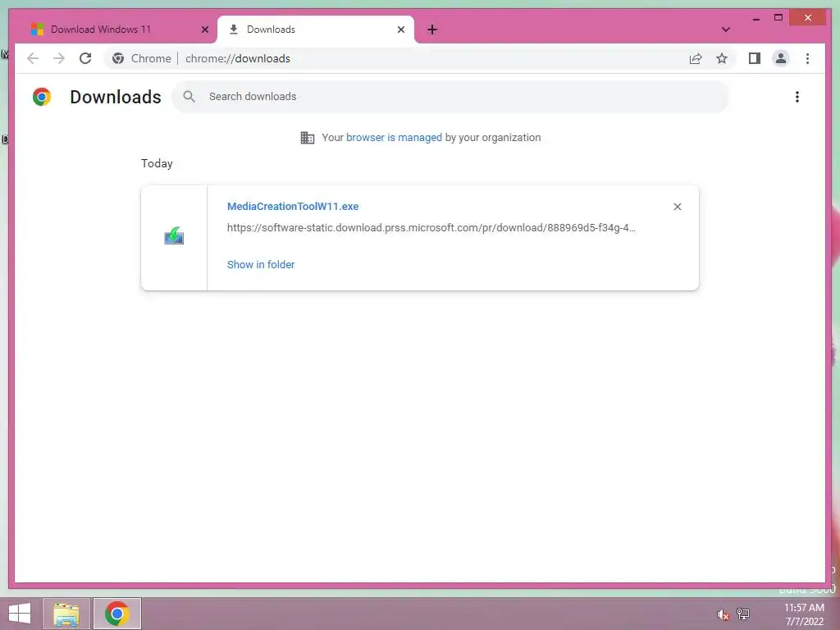The height and width of the screenshot is (630, 840).
Task: Open the Downloads page more-actions menu
Action: tap(797, 97)
